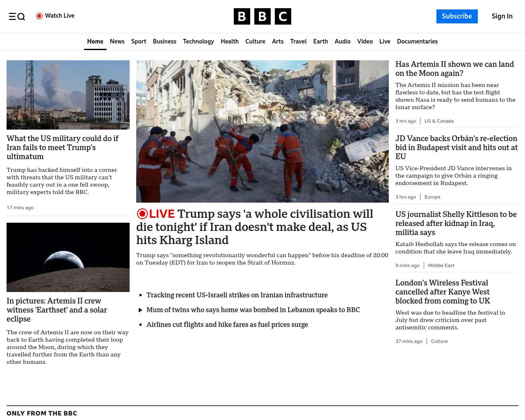The height and width of the screenshot is (420, 525).
Task: Switch to the Sport section
Action: [139, 41]
